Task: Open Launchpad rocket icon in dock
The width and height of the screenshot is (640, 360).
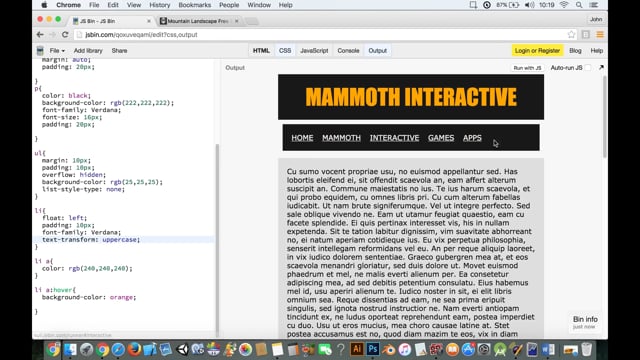Action: click(x=87, y=349)
